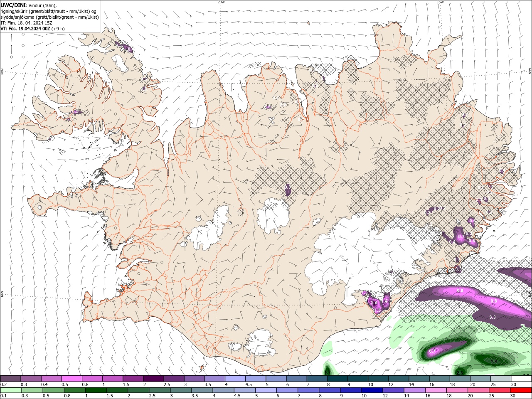Click the pink 16–18 rain legend swatch
The image size is (532, 399).
[436, 390]
